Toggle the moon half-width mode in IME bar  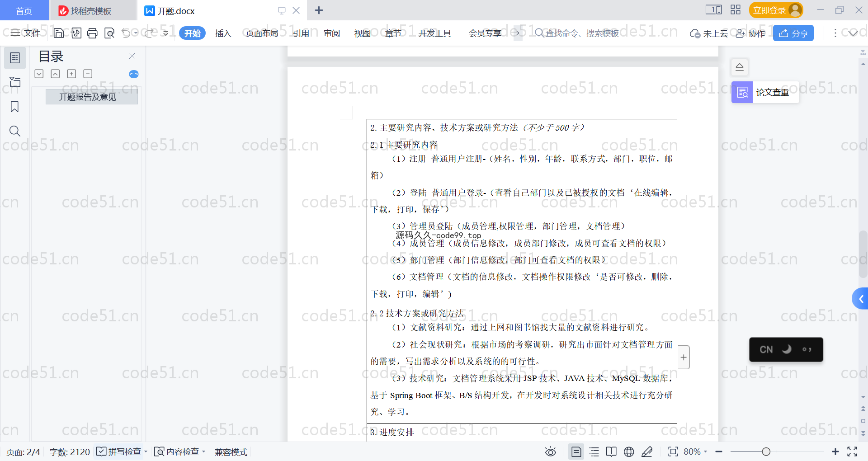click(787, 349)
